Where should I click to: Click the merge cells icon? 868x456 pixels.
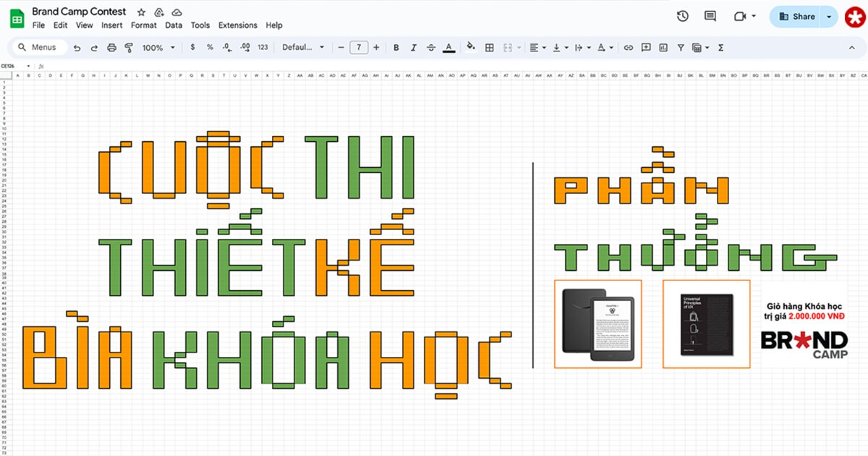(x=507, y=48)
